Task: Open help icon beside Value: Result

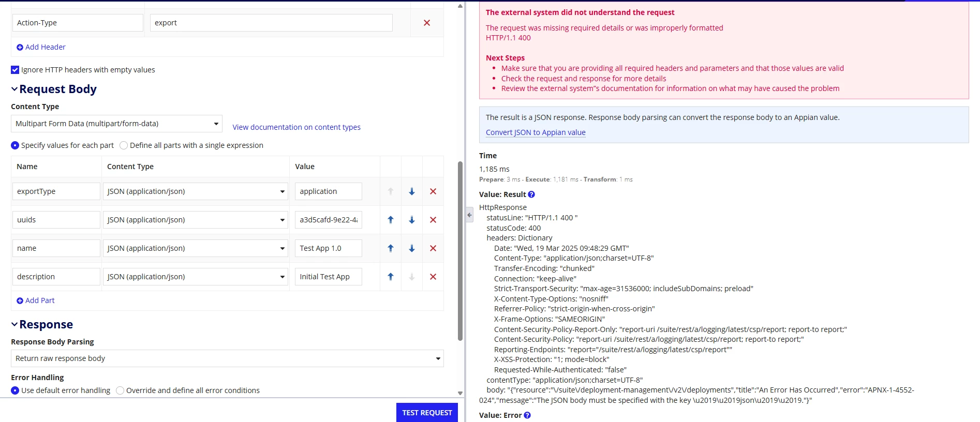Action: tap(531, 194)
